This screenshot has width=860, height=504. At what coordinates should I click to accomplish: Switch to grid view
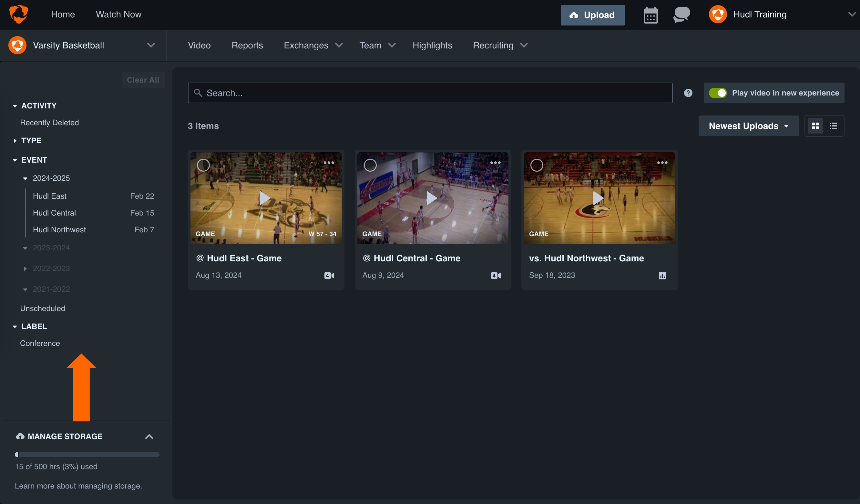click(x=816, y=126)
